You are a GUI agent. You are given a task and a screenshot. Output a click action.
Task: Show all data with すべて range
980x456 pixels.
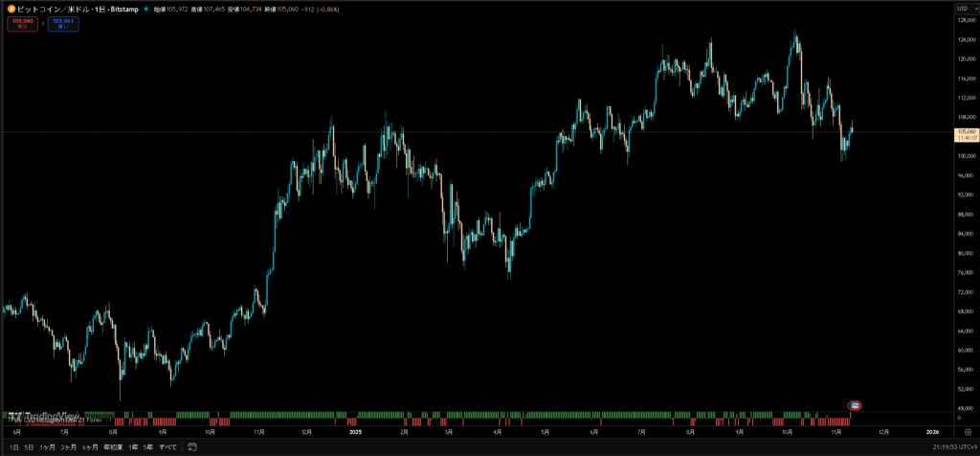pos(167,447)
